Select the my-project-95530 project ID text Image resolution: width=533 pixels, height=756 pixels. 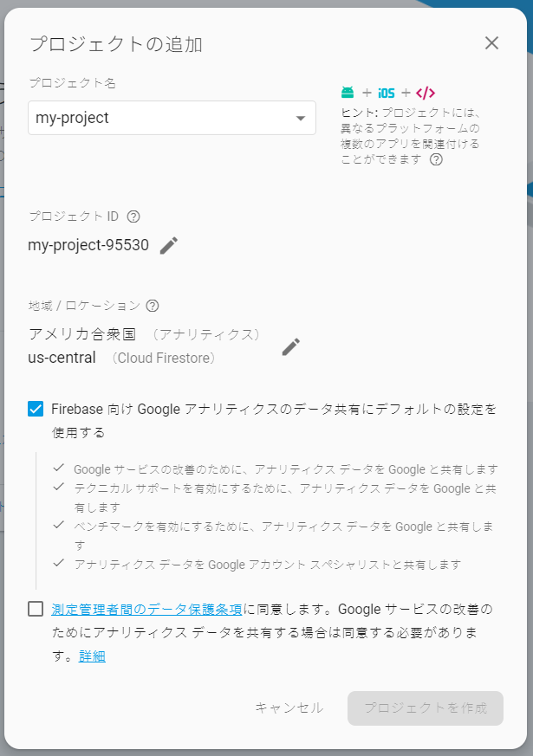click(87, 245)
